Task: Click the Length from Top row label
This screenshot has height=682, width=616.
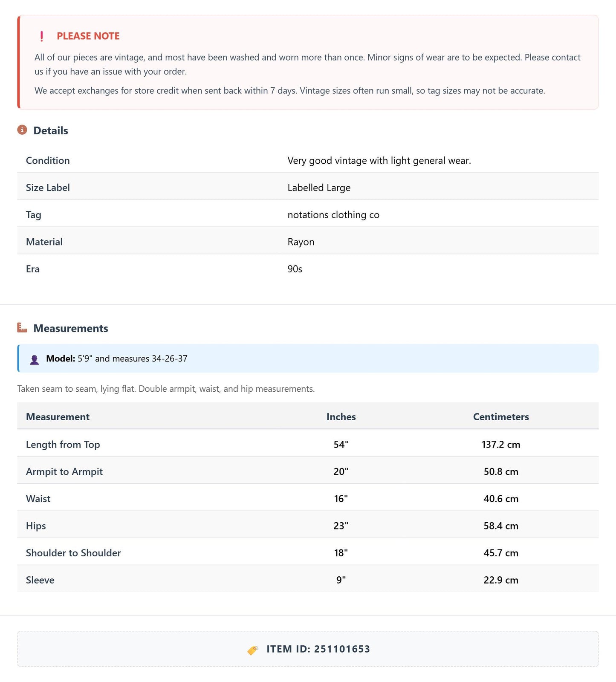Action: (63, 444)
